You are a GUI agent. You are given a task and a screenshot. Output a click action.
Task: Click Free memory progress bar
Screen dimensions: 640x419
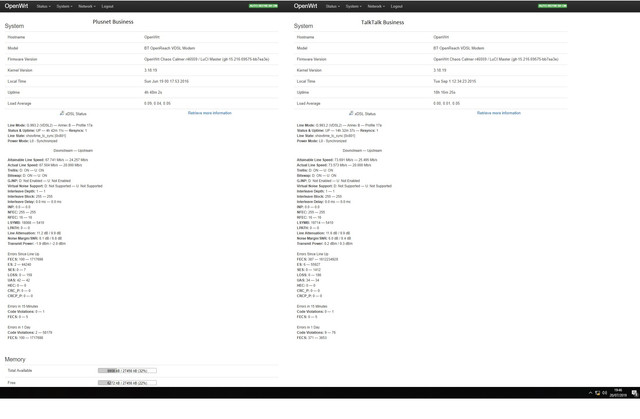127,383
